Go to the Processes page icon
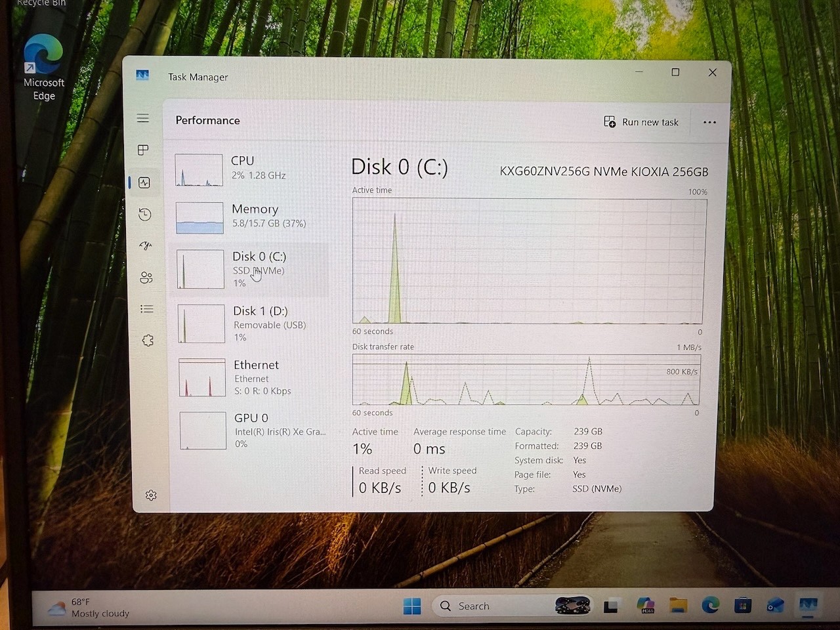 click(143, 150)
